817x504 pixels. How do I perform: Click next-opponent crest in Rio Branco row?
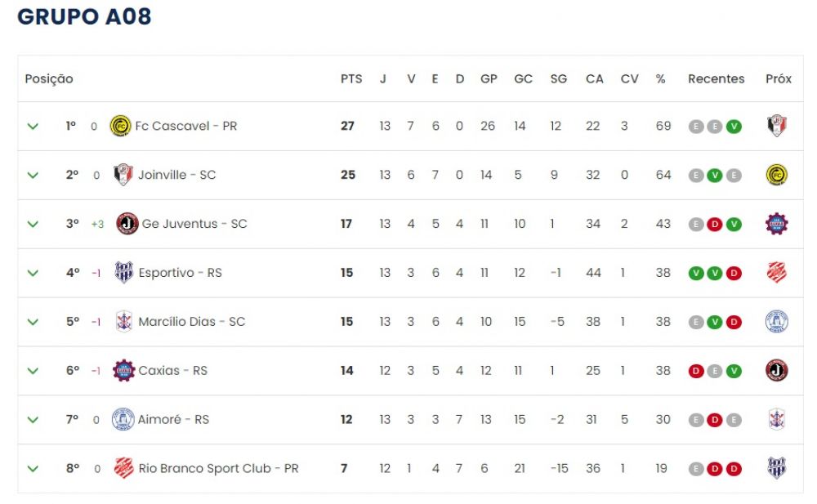point(777,469)
